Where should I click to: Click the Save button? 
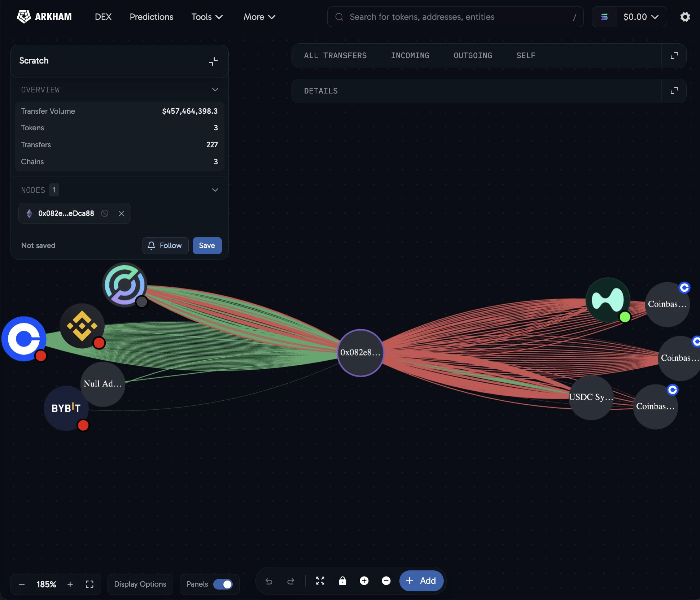[x=207, y=245]
